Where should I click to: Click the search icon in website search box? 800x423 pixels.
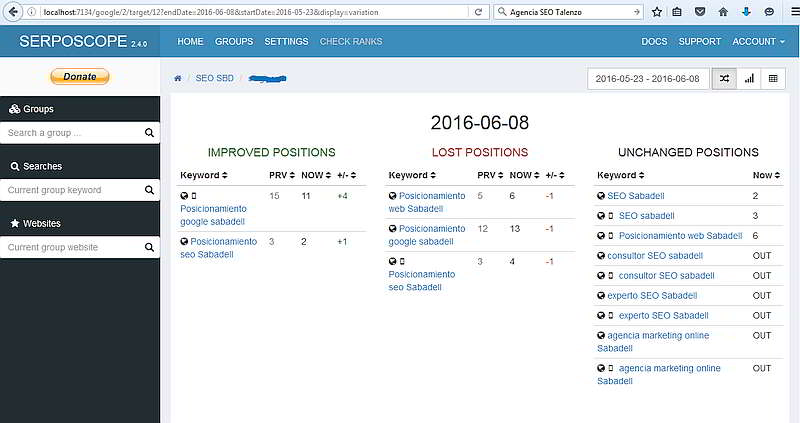point(149,247)
